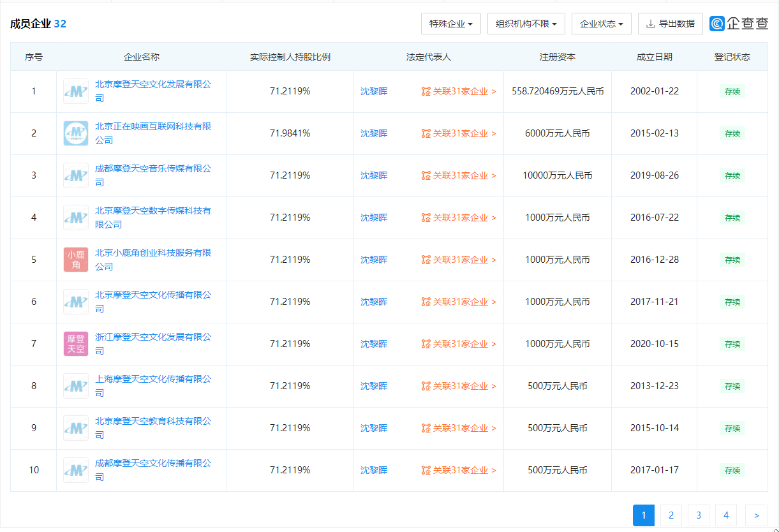
Task: Click the logo of 北京摩登天空文化发展有限公司
Action: point(76,91)
